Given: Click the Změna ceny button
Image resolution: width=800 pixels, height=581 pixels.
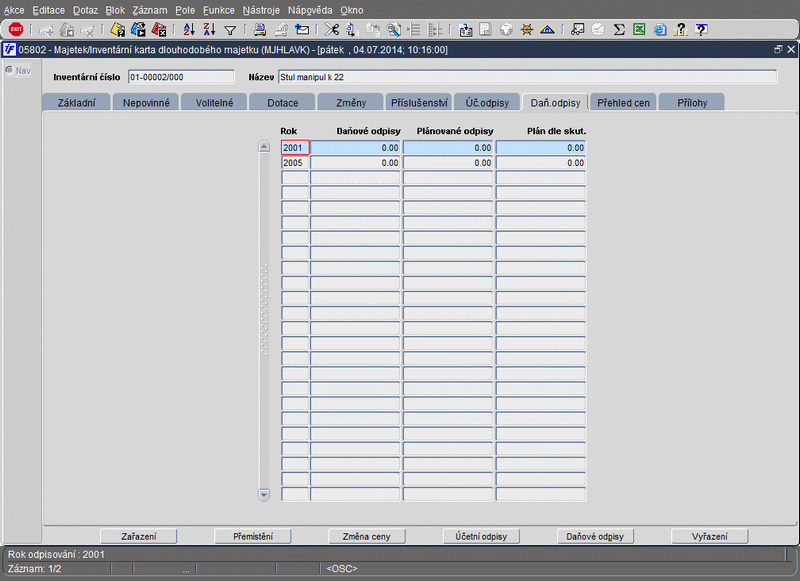Looking at the screenshot, I should tap(367, 536).
